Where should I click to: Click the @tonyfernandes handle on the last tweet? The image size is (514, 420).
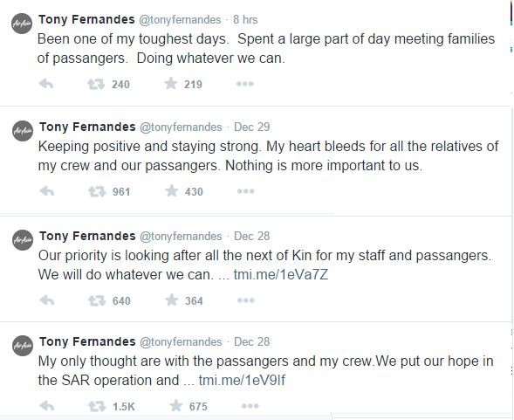tap(181, 342)
